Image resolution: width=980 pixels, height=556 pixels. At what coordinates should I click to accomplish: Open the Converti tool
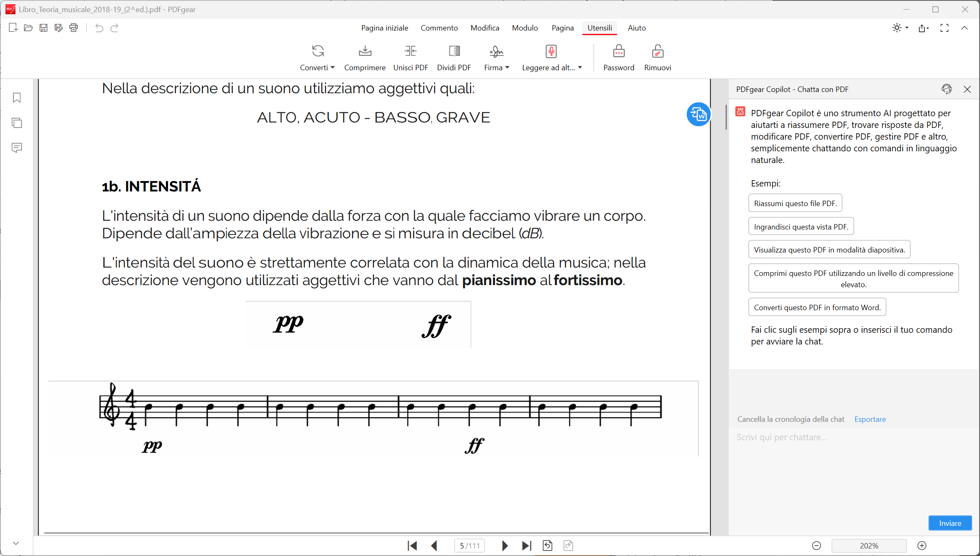tap(317, 58)
